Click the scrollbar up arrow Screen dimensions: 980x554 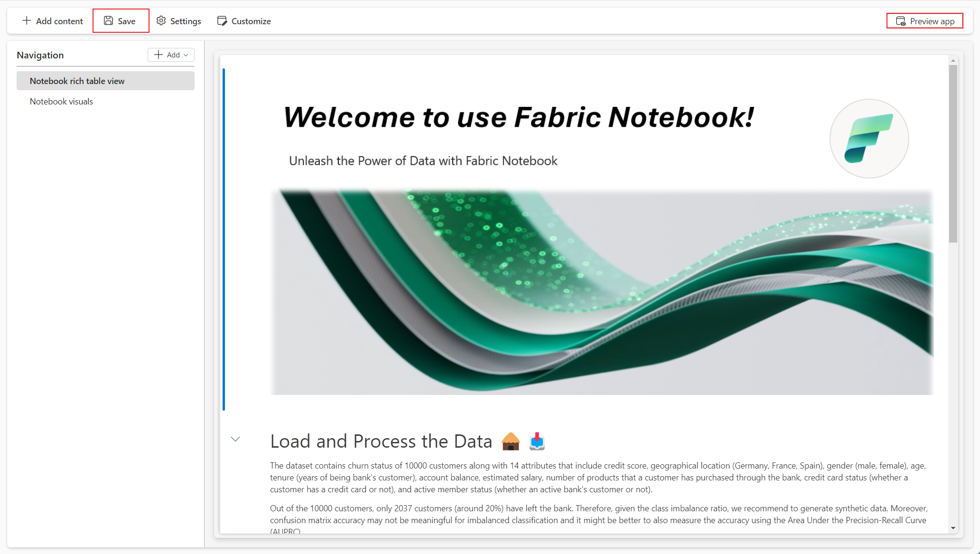tap(953, 61)
